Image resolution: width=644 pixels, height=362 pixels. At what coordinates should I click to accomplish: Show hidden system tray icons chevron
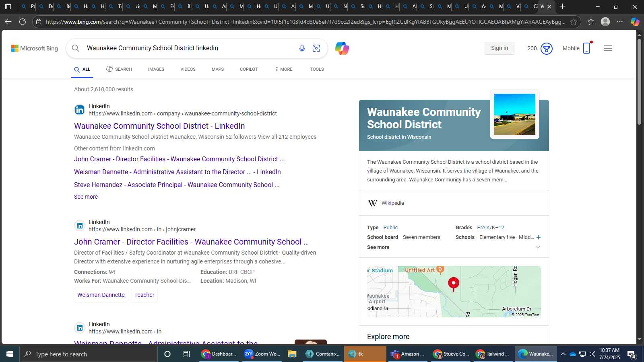pos(563,354)
